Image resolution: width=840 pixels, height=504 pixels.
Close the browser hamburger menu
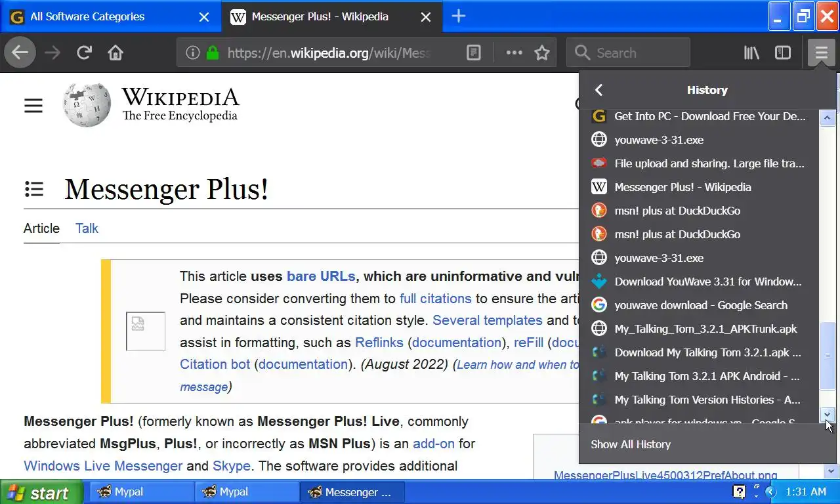[x=821, y=52]
